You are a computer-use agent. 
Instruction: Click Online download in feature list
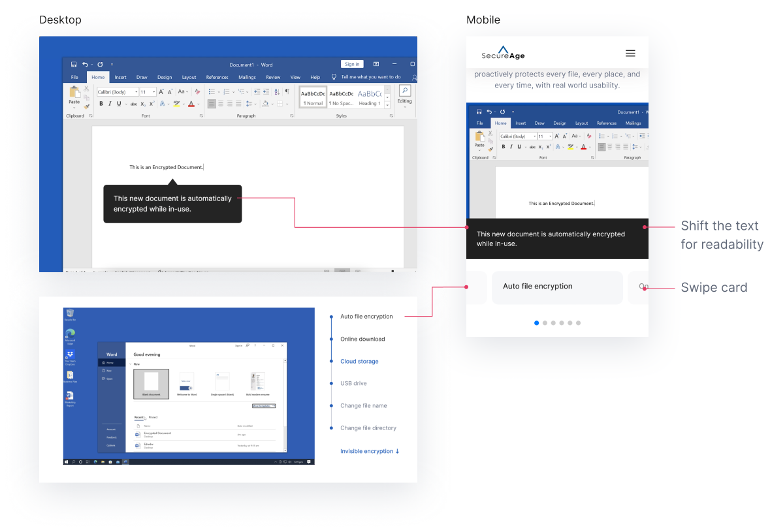click(x=362, y=339)
